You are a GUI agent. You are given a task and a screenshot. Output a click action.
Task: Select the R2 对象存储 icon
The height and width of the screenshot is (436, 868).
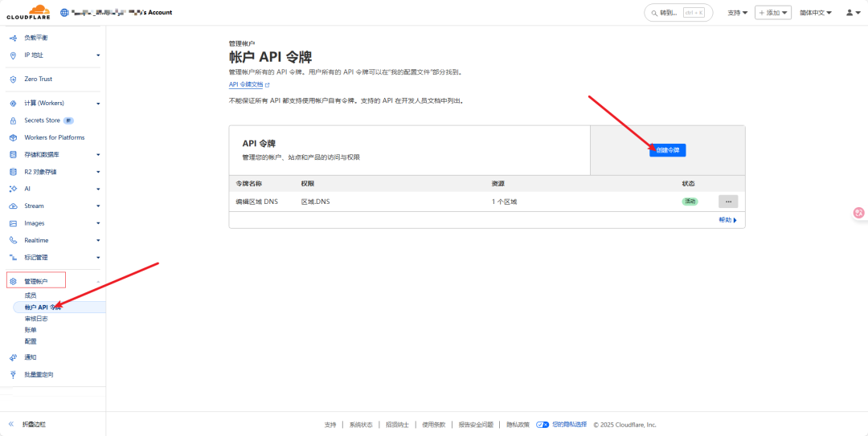[14, 172]
